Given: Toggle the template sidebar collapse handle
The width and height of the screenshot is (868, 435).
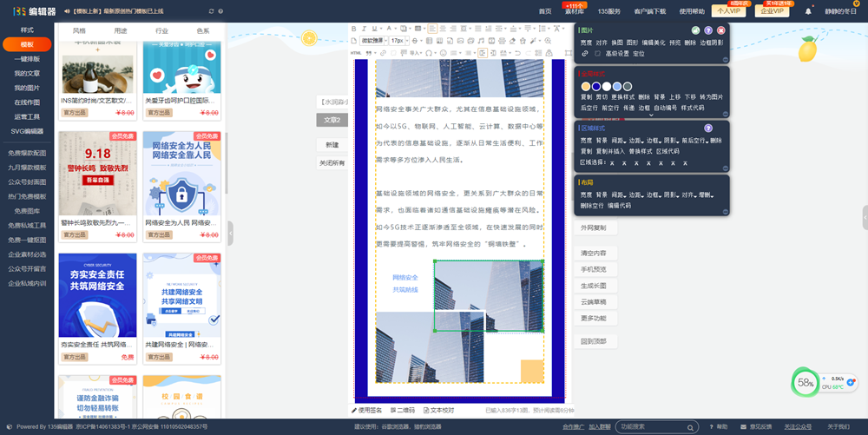Looking at the screenshot, I should [230, 233].
